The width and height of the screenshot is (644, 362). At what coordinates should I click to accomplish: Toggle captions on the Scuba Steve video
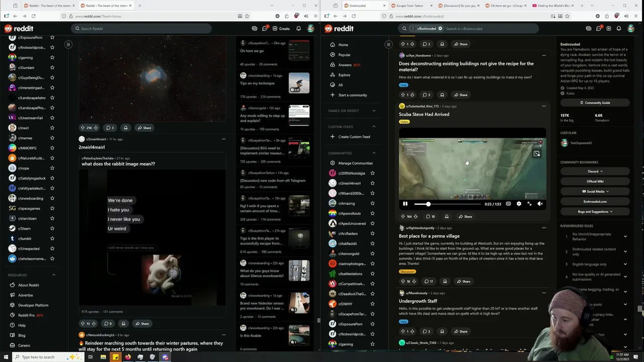(x=508, y=204)
